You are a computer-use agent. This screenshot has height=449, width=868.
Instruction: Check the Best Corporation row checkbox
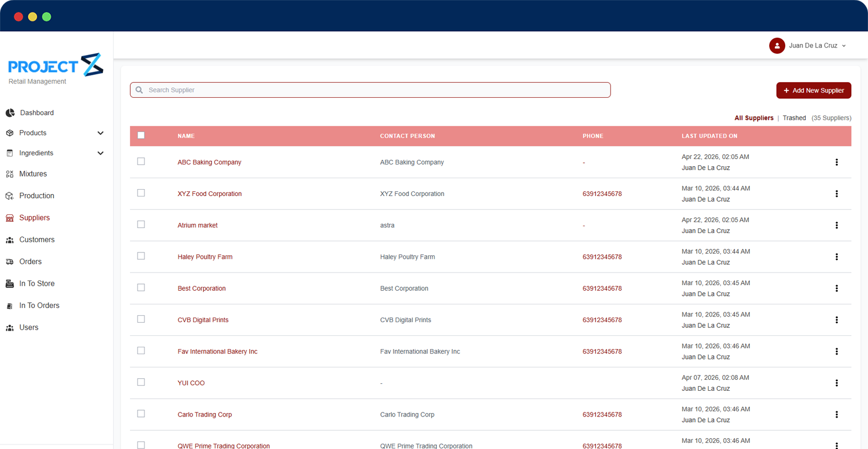click(x=141, y=288)
